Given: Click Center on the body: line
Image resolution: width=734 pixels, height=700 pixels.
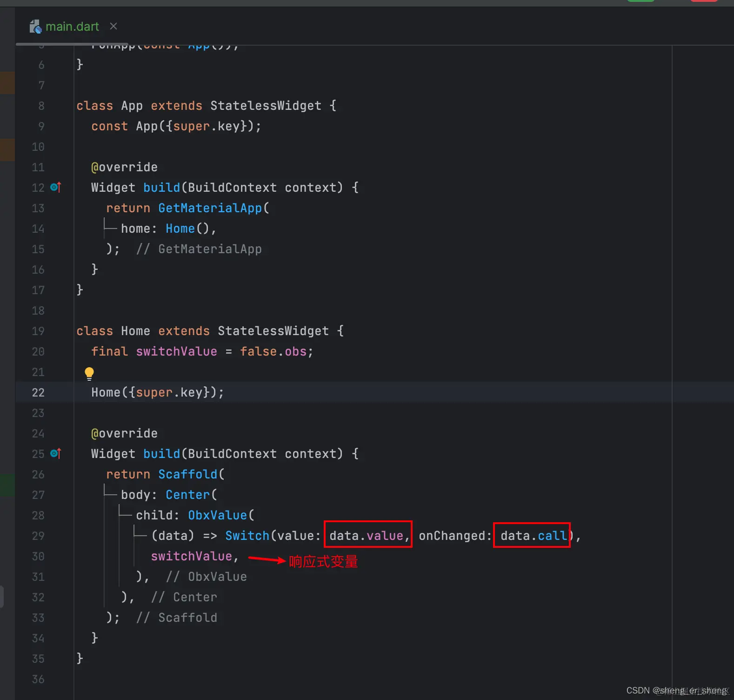Looking at the screenshot, I should [188, 495].
